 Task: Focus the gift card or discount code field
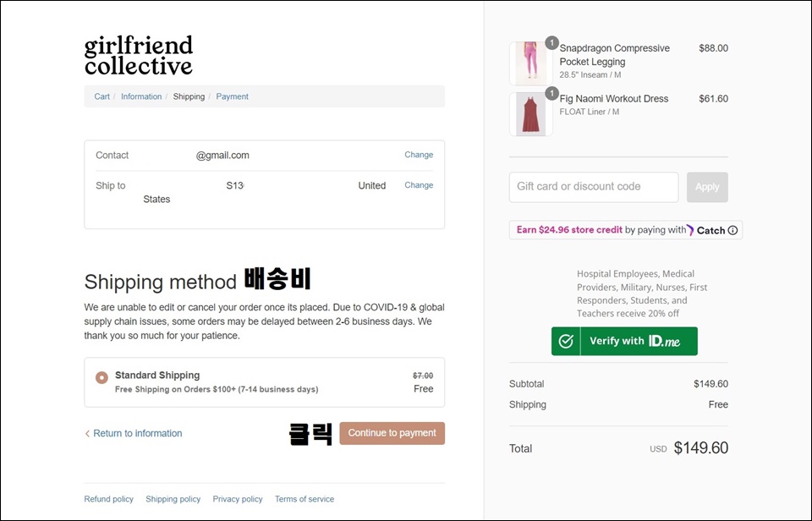pos(594,188)
